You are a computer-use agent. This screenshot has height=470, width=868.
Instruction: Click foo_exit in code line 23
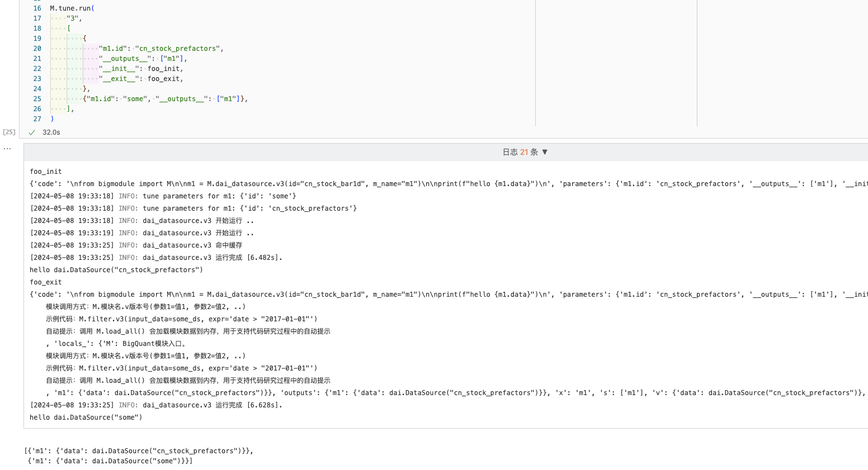pos(163,79)
